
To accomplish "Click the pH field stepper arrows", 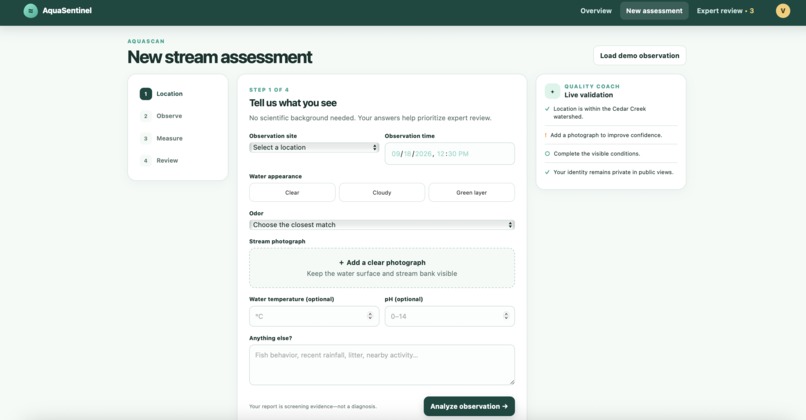I will pos(506,316).
